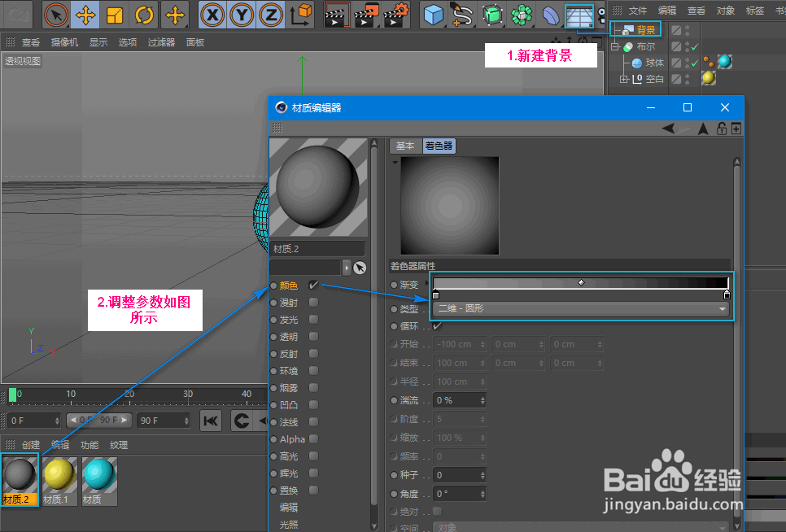Uncheck the 循环 option in shader properties
The width and height of the screenshot is (786, 532).
[x=438, y=325]
